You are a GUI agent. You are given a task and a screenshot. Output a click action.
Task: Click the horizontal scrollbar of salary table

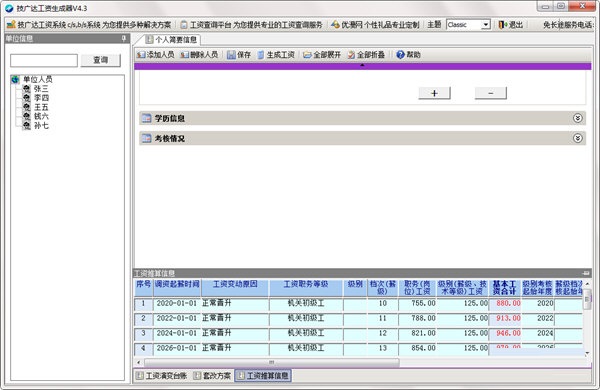click(272, 362)
